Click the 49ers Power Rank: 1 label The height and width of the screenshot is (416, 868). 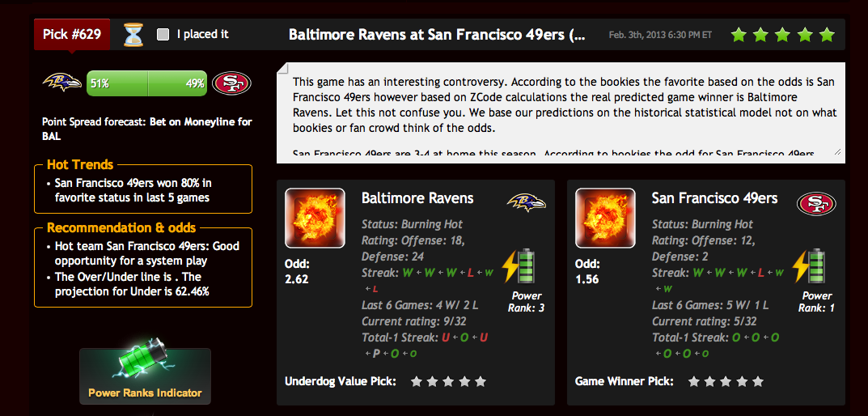click(816, 301)
